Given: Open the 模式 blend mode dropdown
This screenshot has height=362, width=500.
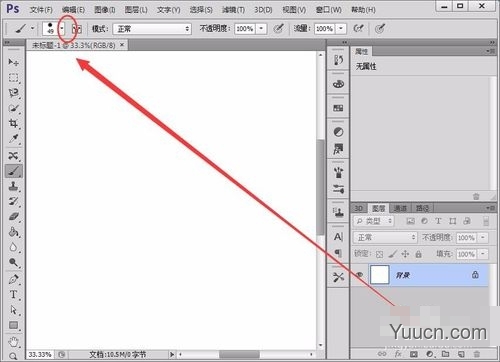Looking at the screenshot, I should (x=152, y=29).
